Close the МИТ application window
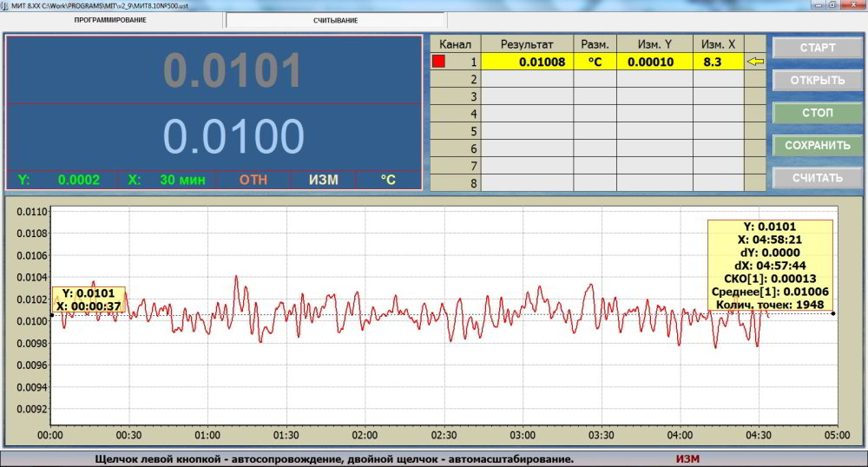This screenshot has height=467, width=868. [852, 5]
